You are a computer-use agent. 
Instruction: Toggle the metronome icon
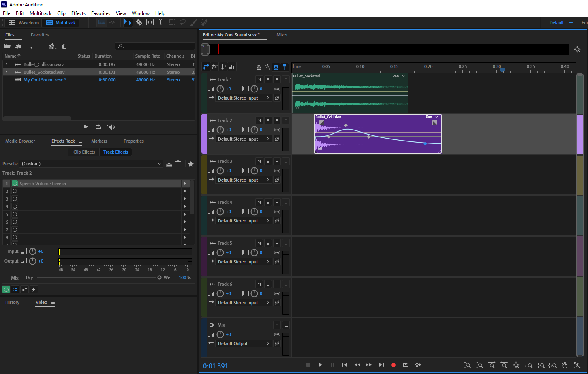(259, 67)
